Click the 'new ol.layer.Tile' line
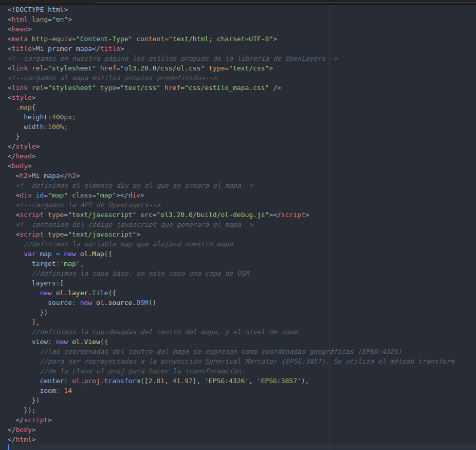The height and width of the screenshot is (450, 476). click(78, 293)
